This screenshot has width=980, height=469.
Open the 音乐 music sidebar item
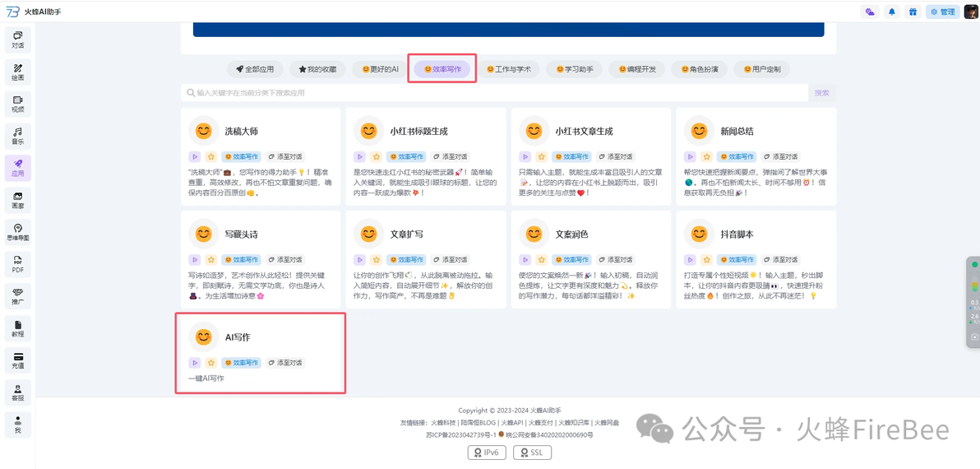tap(17, 136)
